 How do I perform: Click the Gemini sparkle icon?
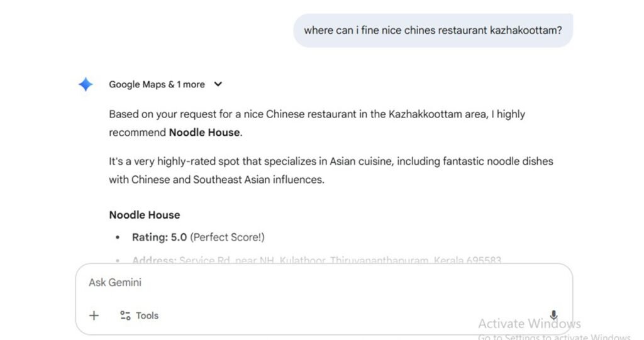pos(86,84)
